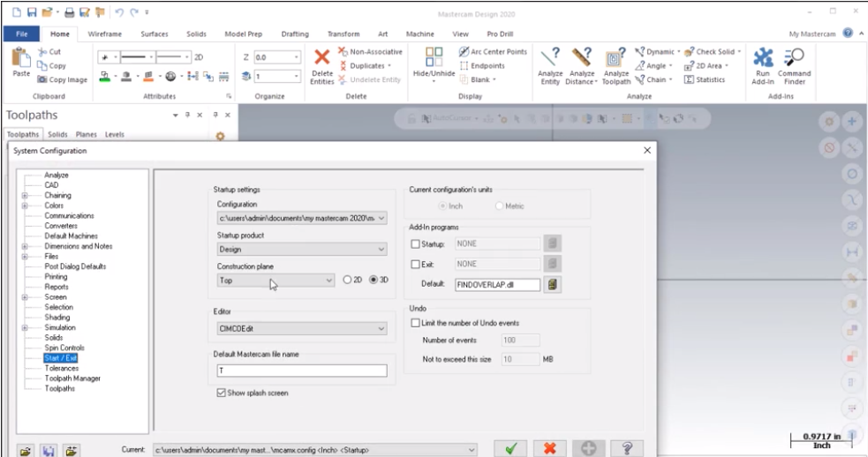Expand the Chaining tree node
868x457 pixels.
tap(25, 195)
